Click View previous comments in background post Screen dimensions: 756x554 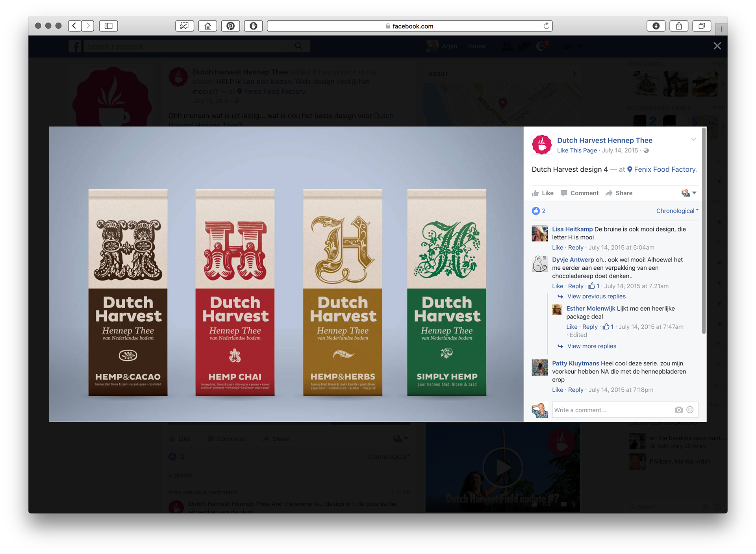coord(203,492)
